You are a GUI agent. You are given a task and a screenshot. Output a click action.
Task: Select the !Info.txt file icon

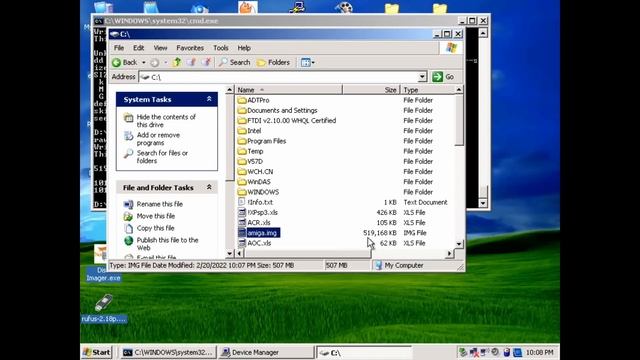tap(242, 202)
